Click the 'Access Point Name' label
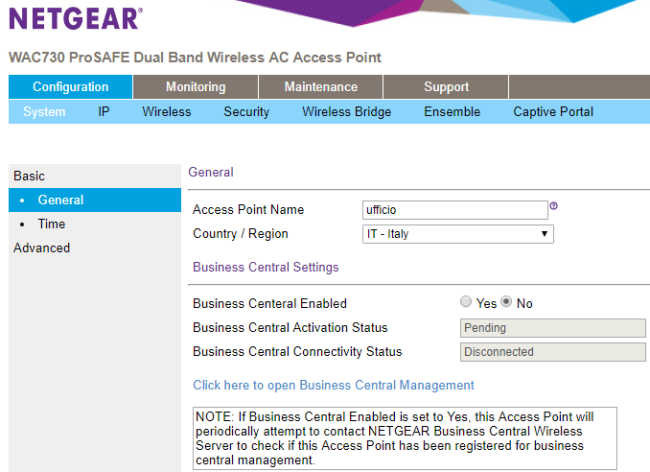This screenshot has width=650, height=472. 248,210
